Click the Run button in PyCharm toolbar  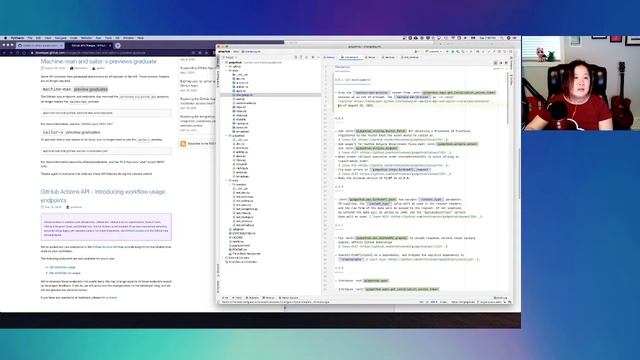447,52
